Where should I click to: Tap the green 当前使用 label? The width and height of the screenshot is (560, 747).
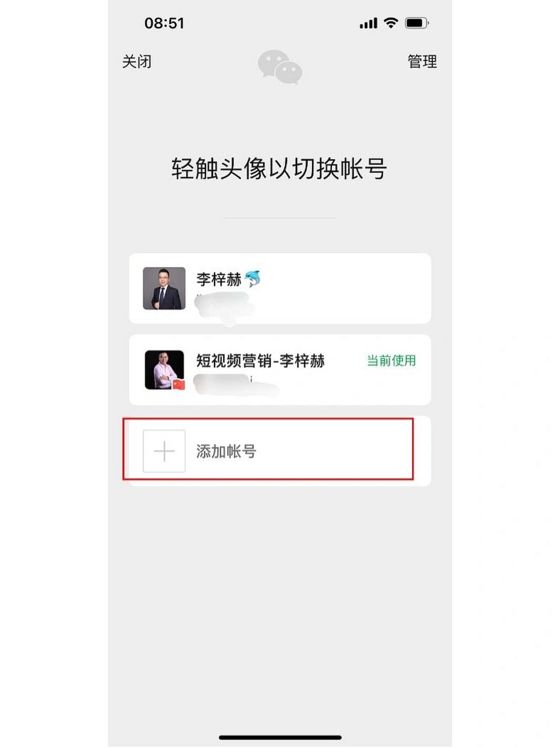(x=390, y=361)
